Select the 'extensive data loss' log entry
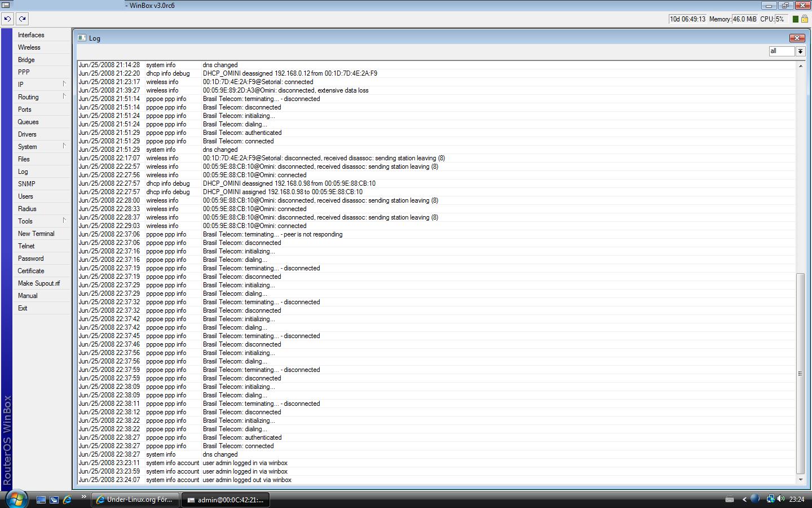 click(436, 90)
